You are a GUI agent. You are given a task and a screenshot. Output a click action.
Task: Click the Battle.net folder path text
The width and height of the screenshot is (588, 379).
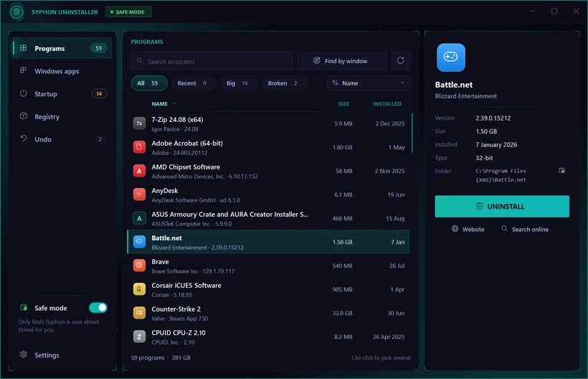[x=501, y=175]
